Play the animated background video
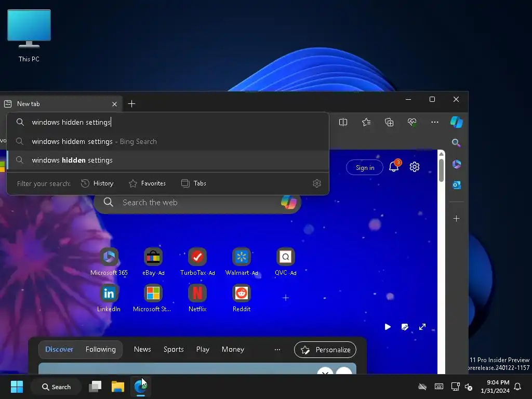This screenshot has height=399, width=532. pos(388,327)
